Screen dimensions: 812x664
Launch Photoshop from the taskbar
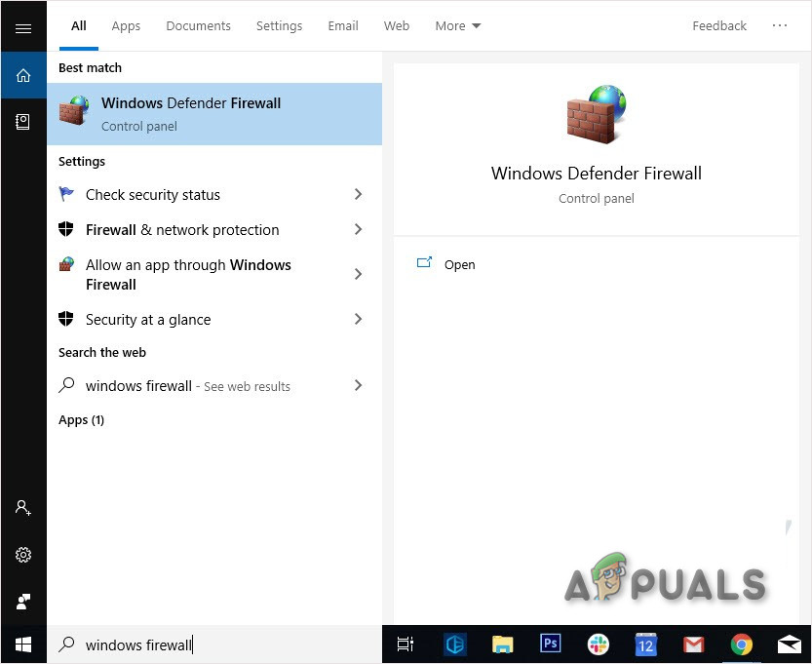click(x=550, y=644)
